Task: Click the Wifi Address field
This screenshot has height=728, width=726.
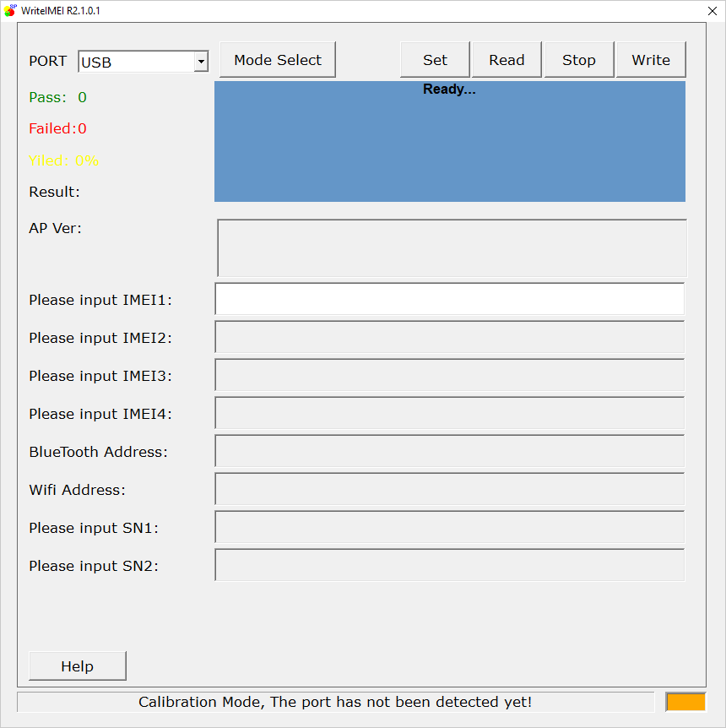Action: tap(449, 489)
